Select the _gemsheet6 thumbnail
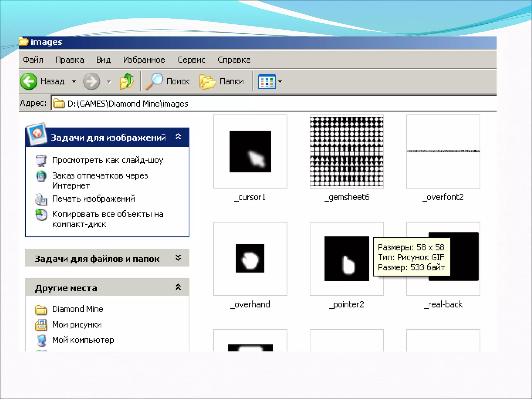Screen dimensions: 532x399 pos(347,151)
